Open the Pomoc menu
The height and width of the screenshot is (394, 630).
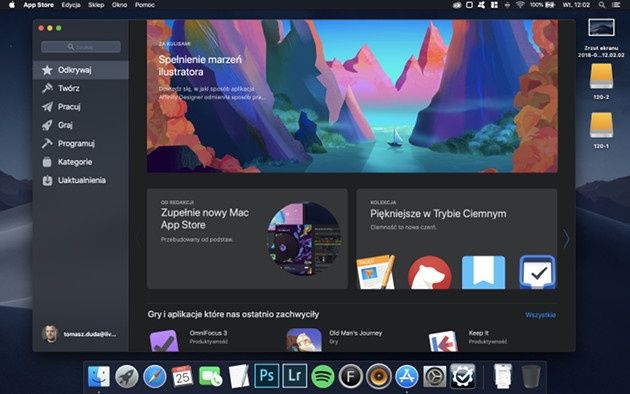pos(145,5)
